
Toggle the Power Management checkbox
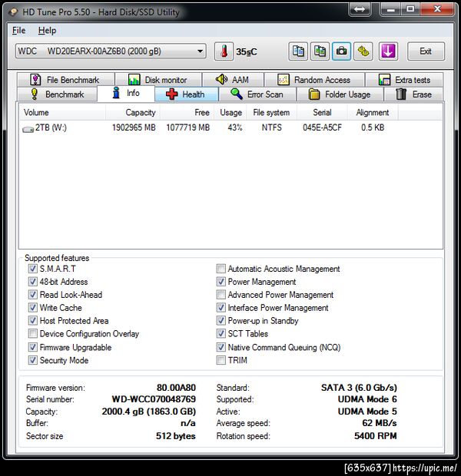221,282
